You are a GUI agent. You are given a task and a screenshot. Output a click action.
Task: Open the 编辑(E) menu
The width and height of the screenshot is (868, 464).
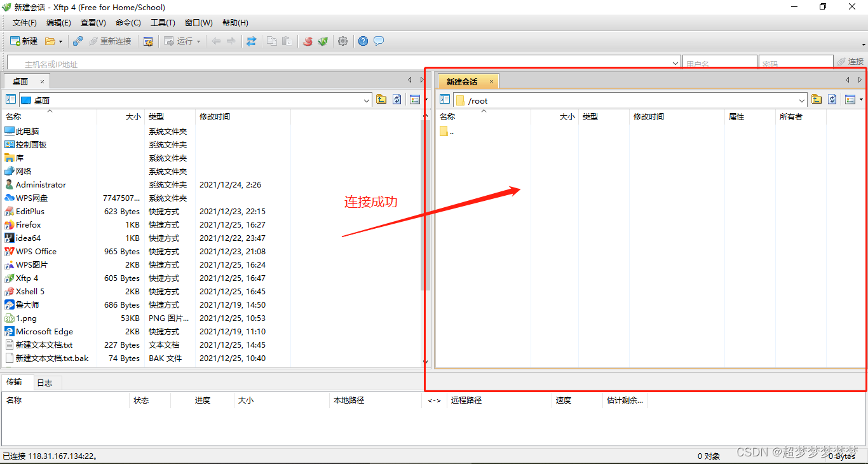[x=58, y=23]
